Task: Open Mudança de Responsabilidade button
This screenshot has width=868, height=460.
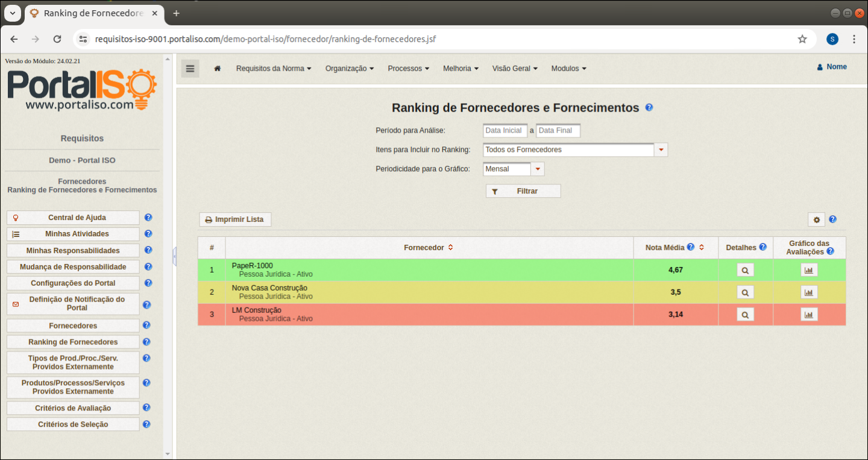Action: (x=73, y=266)
